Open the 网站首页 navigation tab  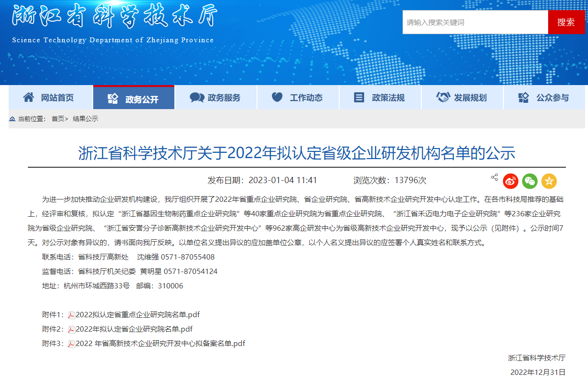point(50,98)
